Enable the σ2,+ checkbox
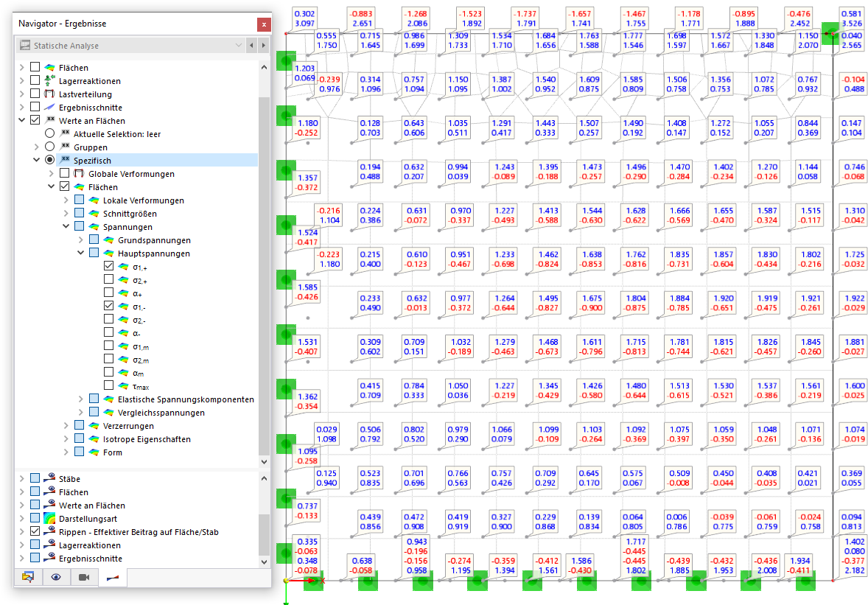The width and height of the screenshot is (868, 605). [108, 279]
